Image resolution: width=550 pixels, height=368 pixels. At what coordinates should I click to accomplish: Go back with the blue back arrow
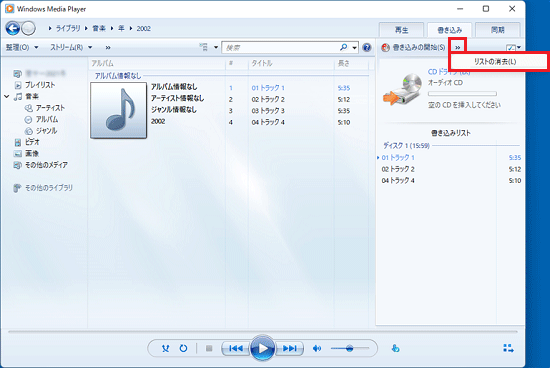13,28
